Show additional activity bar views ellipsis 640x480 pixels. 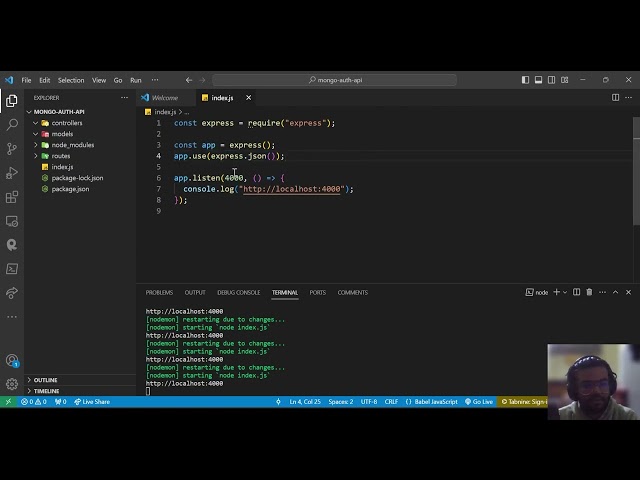click(x=12, y=317)
